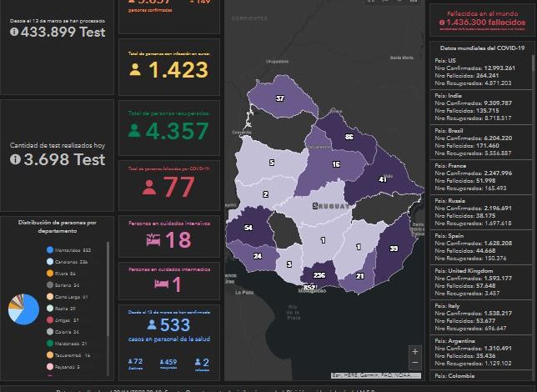The width and height of the screenshot is (537, 392).
Task: Select Canelones legend color dot
Action: [x=51, y=262]
